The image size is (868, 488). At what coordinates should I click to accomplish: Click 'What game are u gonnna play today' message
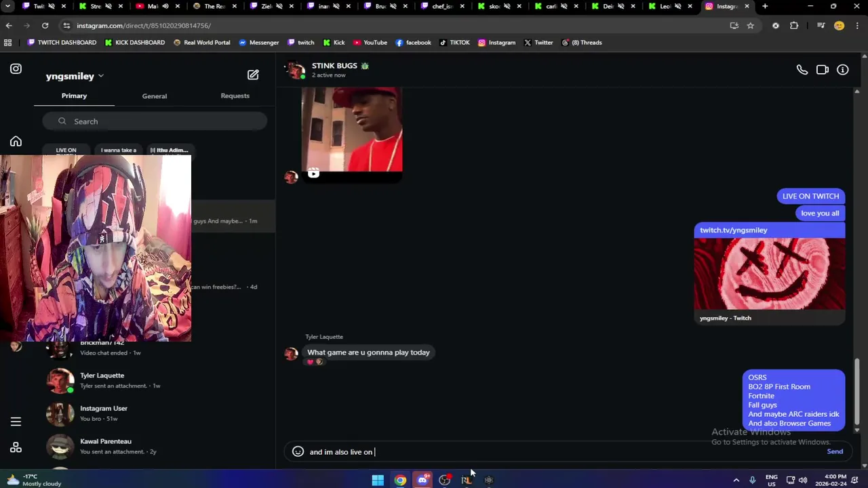[368, 352]
